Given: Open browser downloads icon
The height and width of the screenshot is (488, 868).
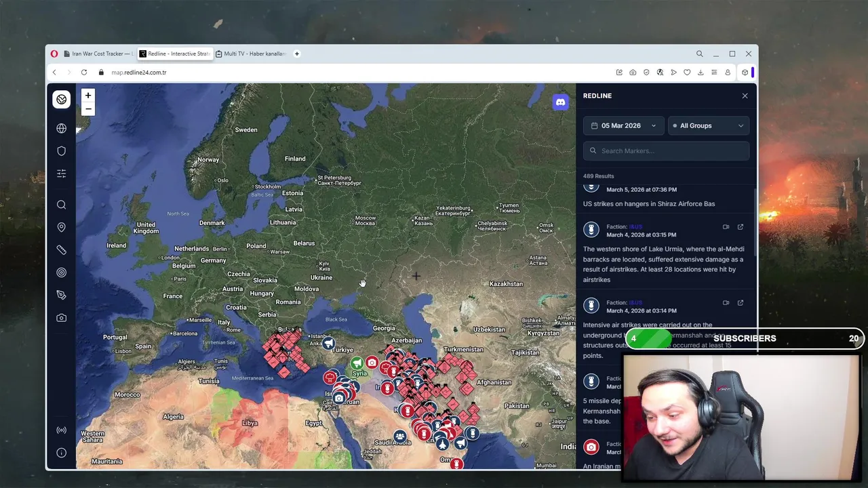Looking at the screenshot, I should coord(701,73).
